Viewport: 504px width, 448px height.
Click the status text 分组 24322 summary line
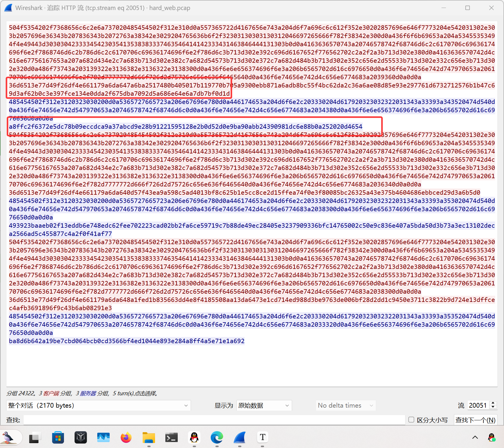[x=83, y=393]
